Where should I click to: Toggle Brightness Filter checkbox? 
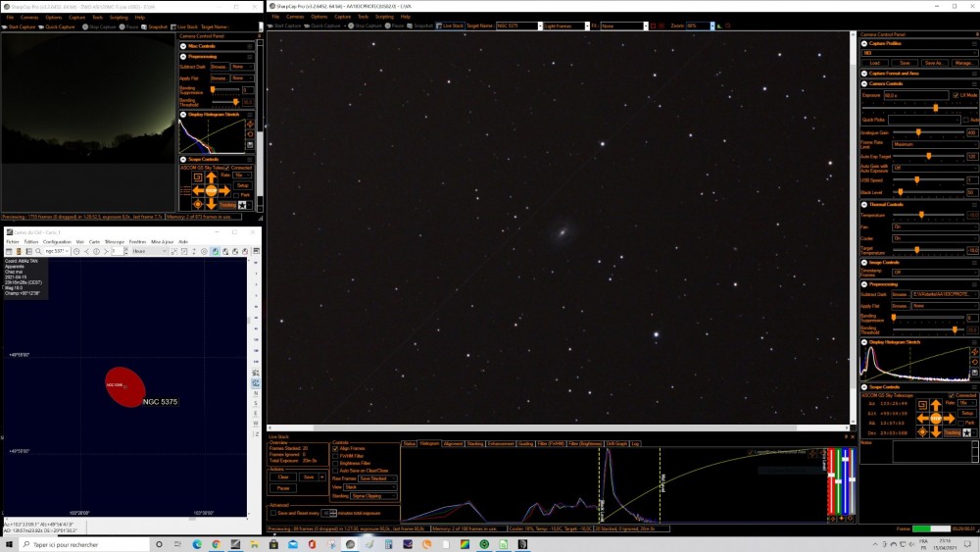pos(335,463)
